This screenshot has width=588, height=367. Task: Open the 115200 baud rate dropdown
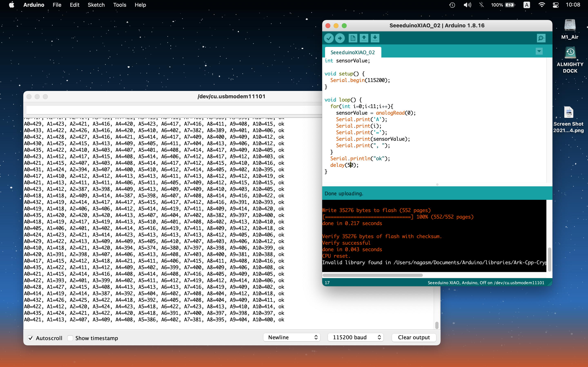tap(355, 337)
